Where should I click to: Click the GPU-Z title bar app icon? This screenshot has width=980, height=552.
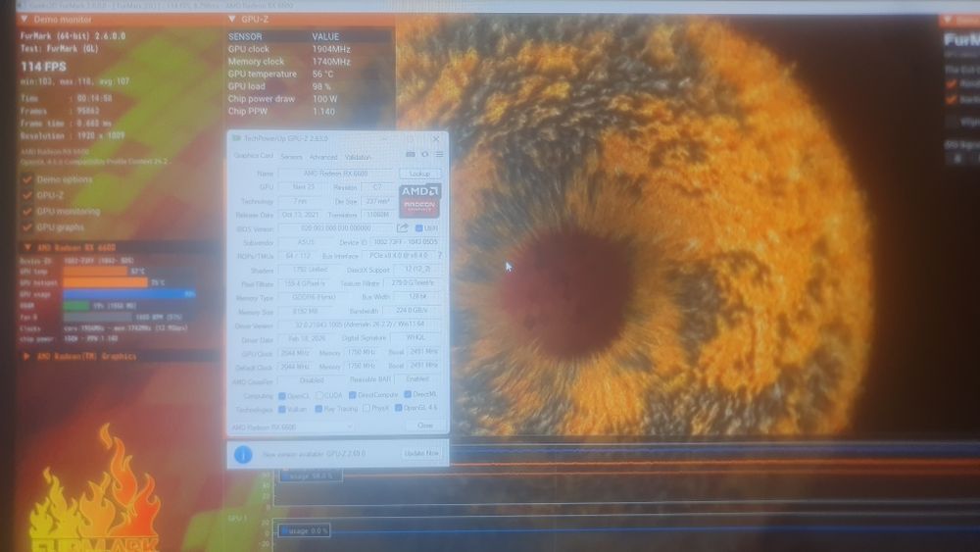[236, 138]
